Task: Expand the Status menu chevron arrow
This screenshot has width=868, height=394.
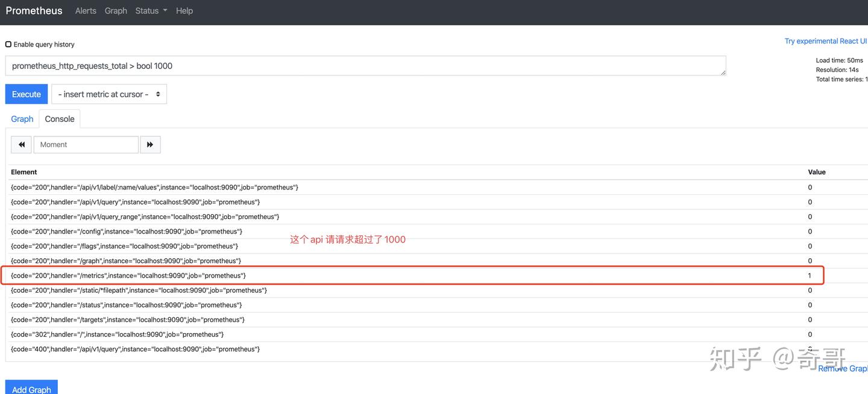Action: point(164,10)
